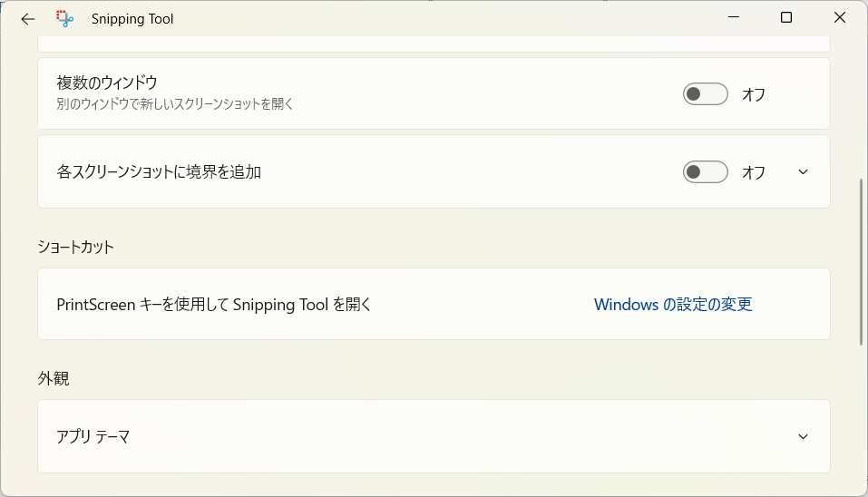868x497 pixels.
Task: Click the vertical scrollbar thumb
Action: click(861, 262)
